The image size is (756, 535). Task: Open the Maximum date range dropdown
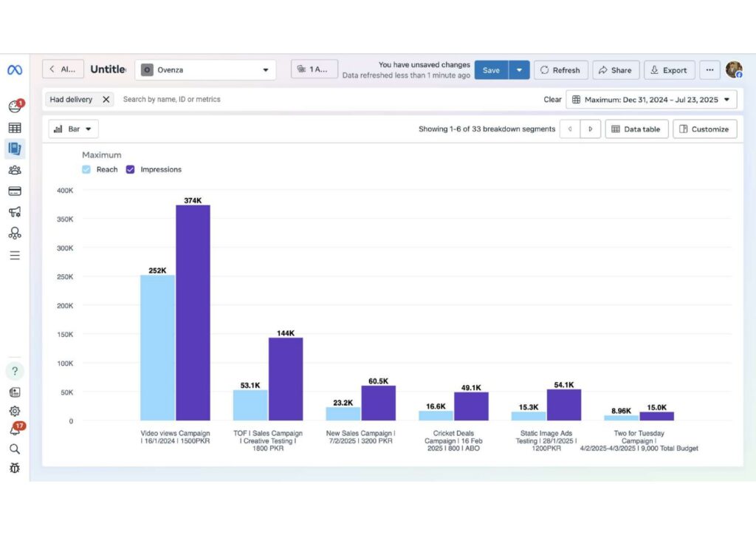(x=651, y=99)
